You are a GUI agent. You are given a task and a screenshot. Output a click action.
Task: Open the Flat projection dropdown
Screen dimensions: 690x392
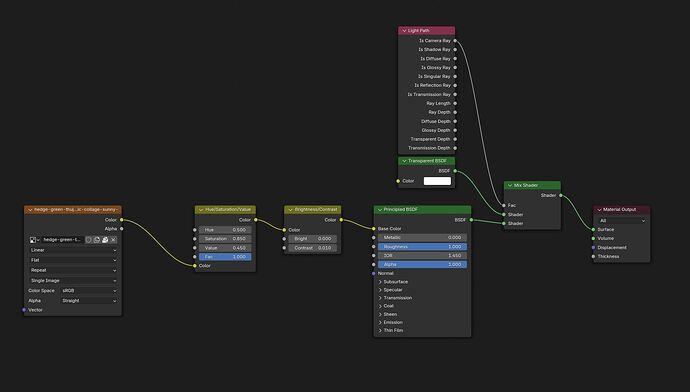73,260
